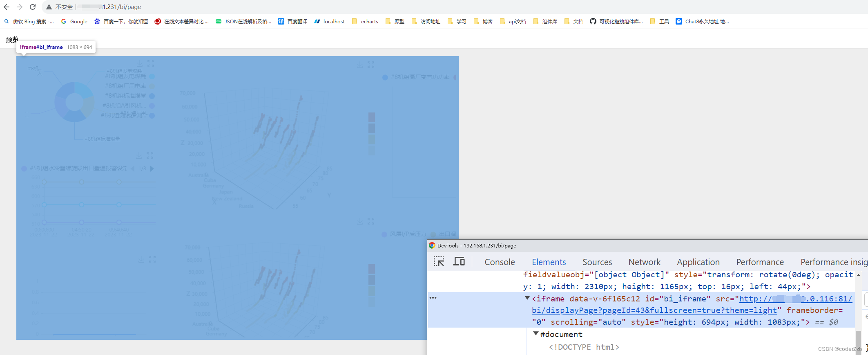Follow the iframe src displayPage link

(x=692, y=305)
